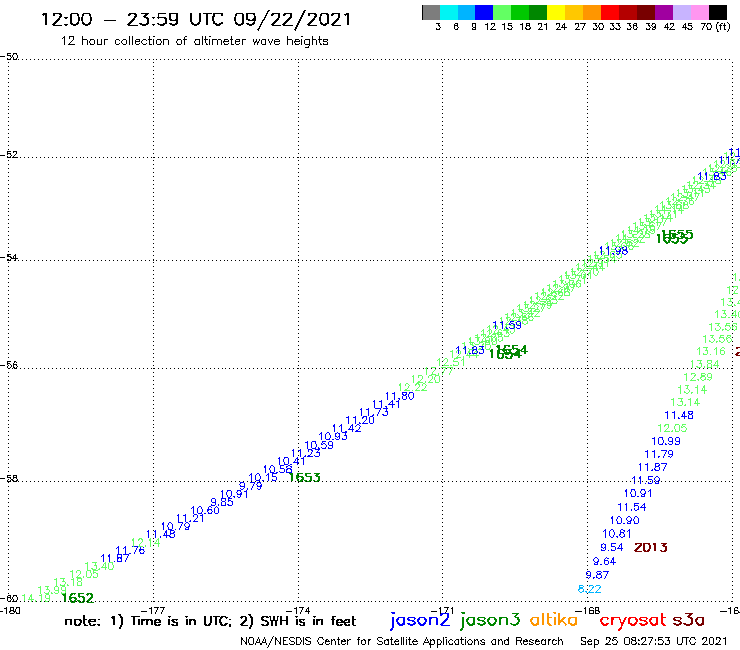Click the wave height value '13.16'
Screen dimensions: 740x650
pyautogui.click(x=711, y=351)
